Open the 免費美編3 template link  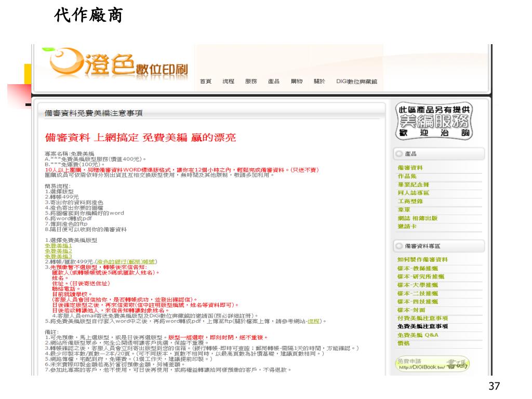[58, 257]
